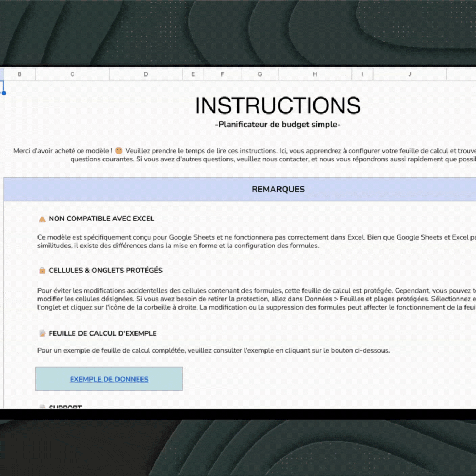This screenshot has width=476, height=476.
Task: Select column C header
Action: [72, 74]
